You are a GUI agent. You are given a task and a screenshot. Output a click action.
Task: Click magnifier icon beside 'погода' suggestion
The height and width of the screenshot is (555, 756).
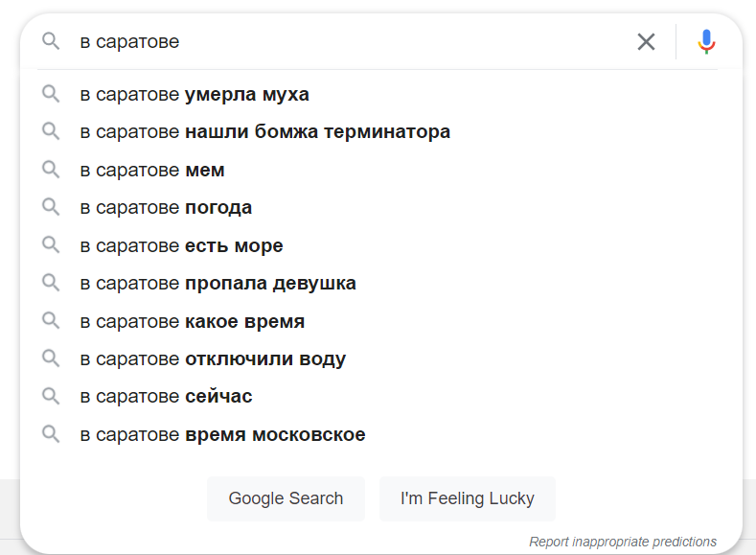pyautogui.click(x=51, y=207)
